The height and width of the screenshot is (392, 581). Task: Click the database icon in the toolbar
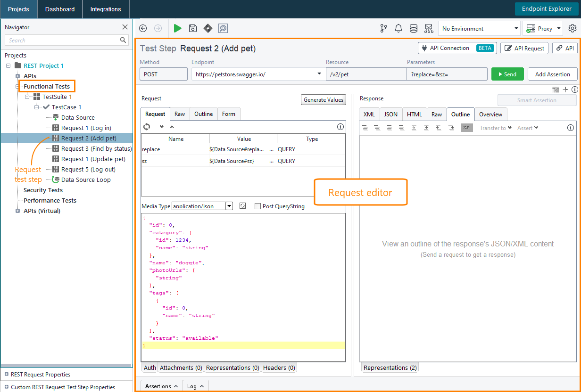click(x=414, y=28)
